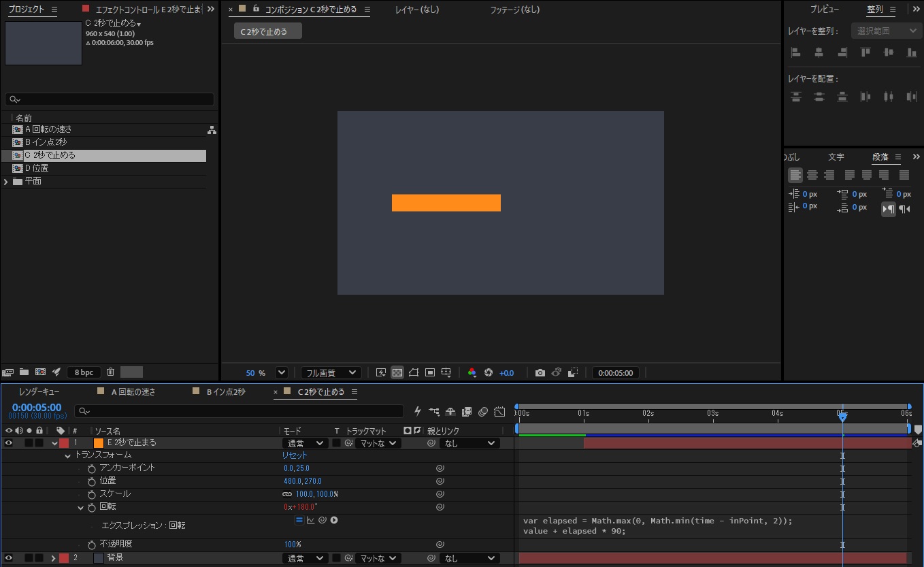The image size is (924, 567).
Task: Click delete trash icon in Project panel
Action: tap(110, 372)
